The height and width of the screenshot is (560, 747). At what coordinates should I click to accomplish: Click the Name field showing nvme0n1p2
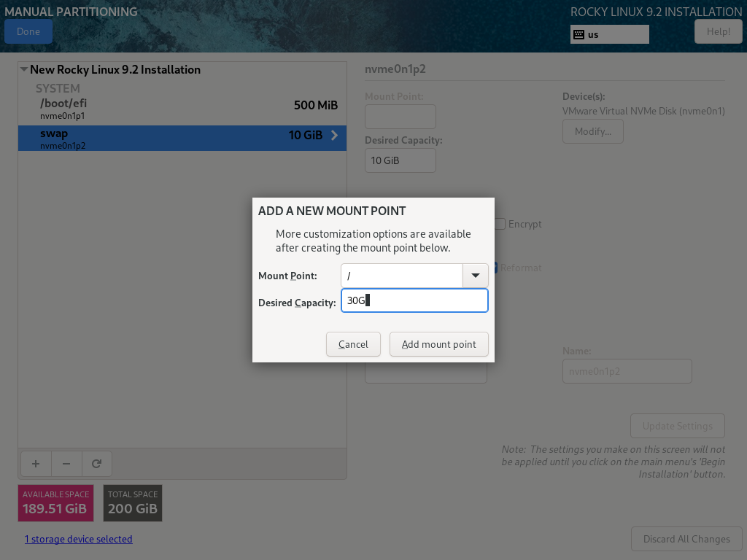pos(627,371)
